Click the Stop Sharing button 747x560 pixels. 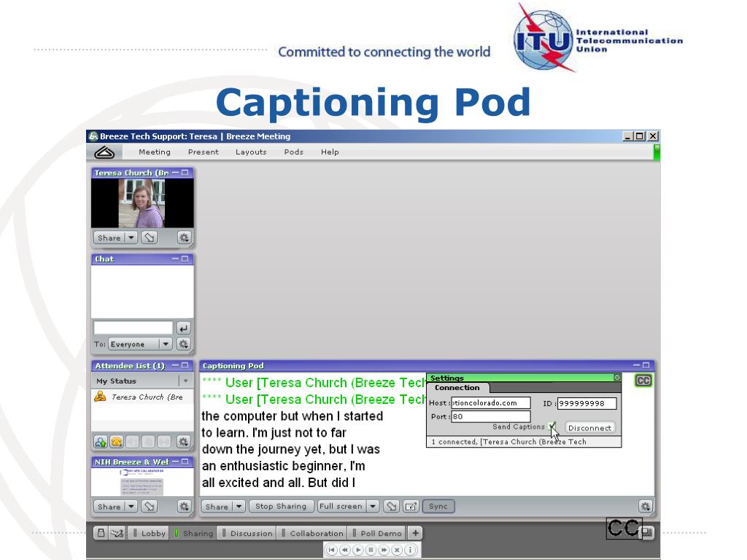point(281,506)
